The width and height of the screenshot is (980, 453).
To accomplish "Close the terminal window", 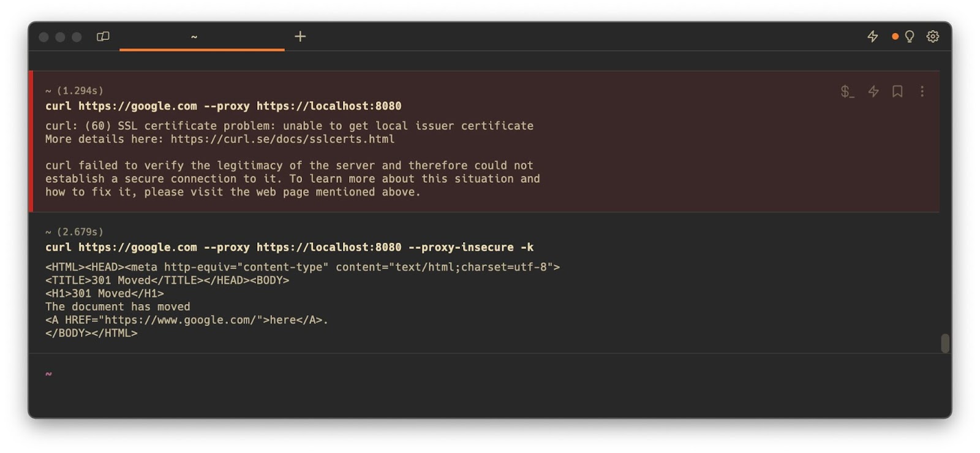I will tap(44, 37).
